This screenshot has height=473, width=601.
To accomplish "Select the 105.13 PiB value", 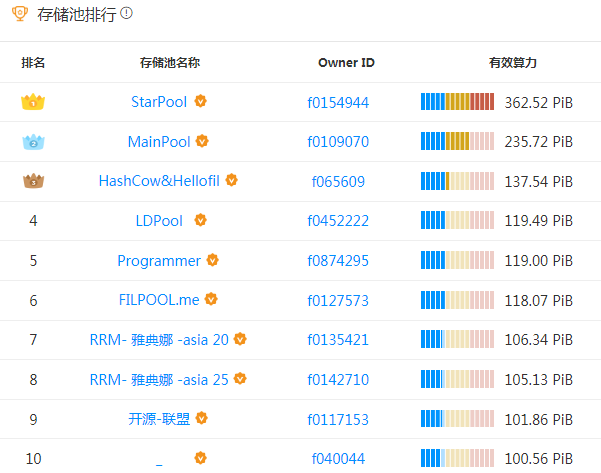I will pyautogui.click(x=539, y=380).
